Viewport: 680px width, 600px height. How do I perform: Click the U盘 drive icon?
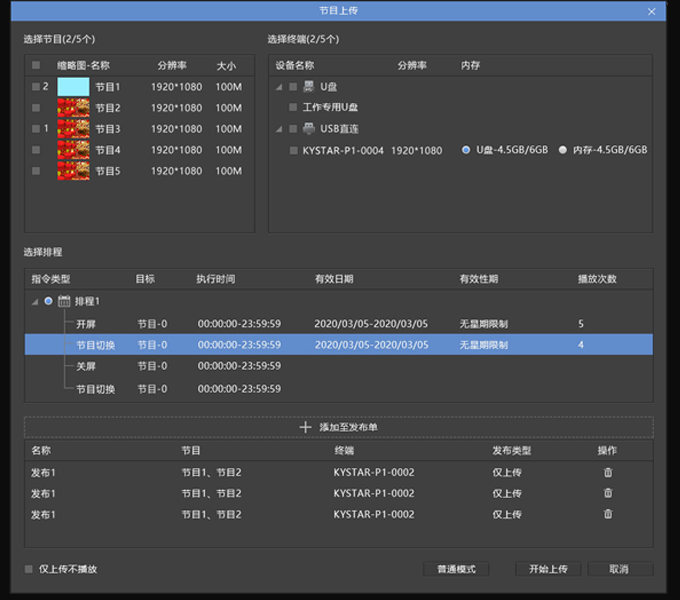click(x=308, y=87)
